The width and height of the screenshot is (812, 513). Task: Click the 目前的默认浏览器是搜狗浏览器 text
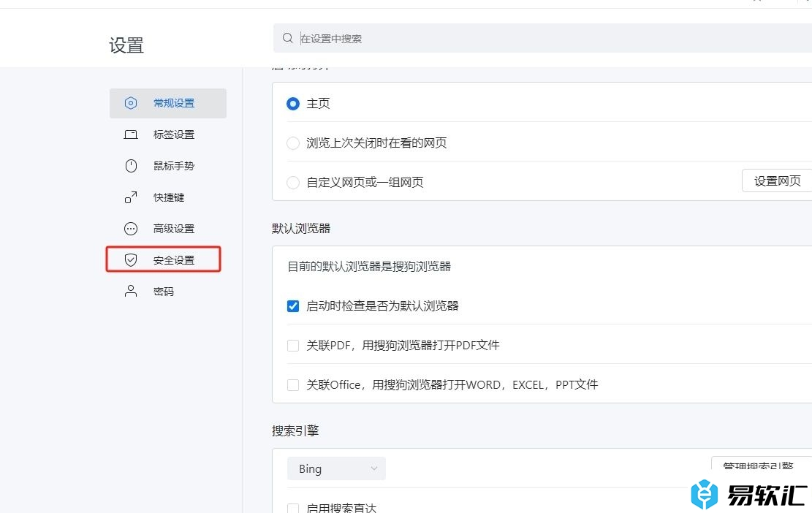(x=369, y=267)
